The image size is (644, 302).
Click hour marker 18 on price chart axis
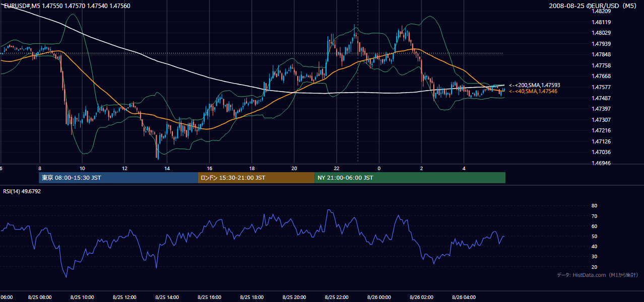click(x=252, y=169)
